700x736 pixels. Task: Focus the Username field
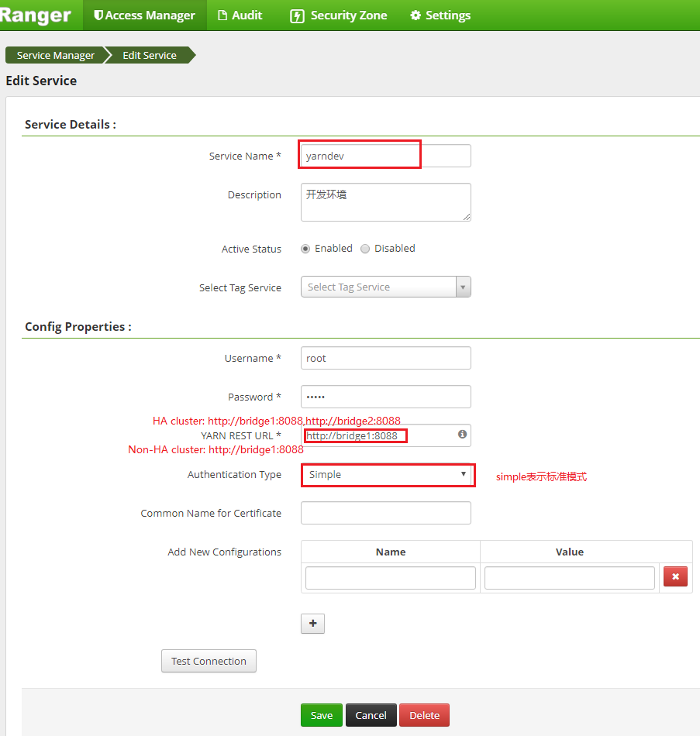tap(386, 358)
